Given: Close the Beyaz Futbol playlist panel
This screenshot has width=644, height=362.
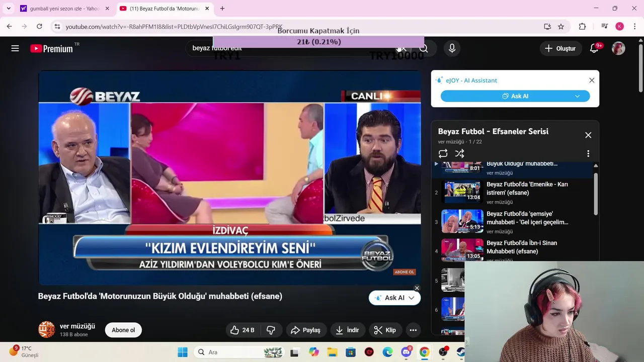Looking at the screenshot, I should click(588, 135).
